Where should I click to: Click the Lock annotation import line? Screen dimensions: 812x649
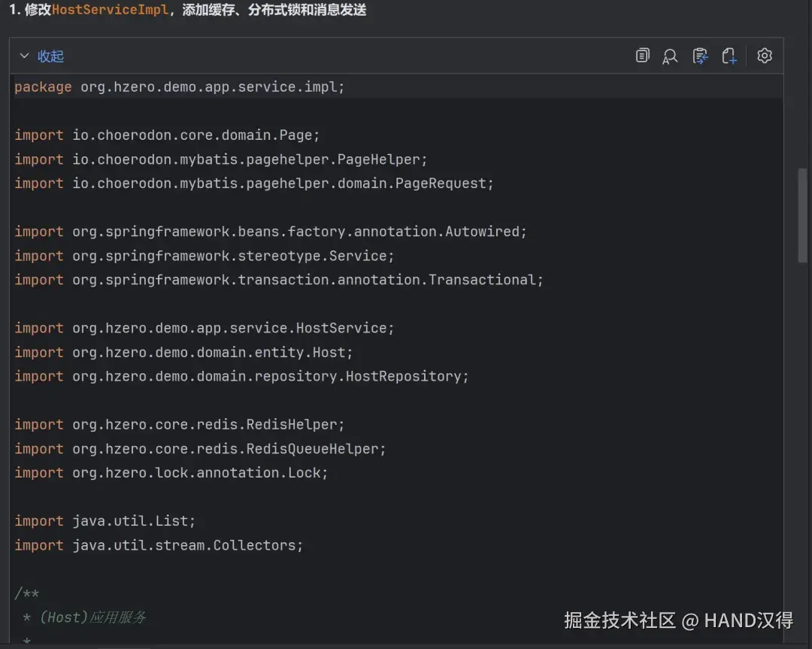tap(171, 473)
